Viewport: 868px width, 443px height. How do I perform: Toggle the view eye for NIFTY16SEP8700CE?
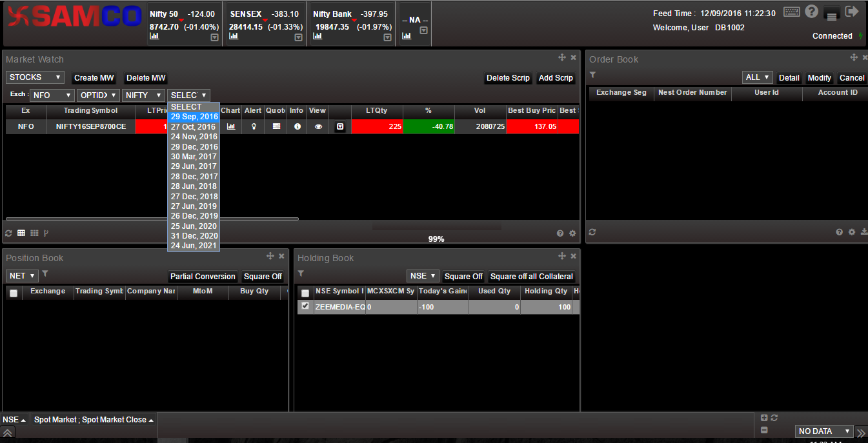pos(318,127)
